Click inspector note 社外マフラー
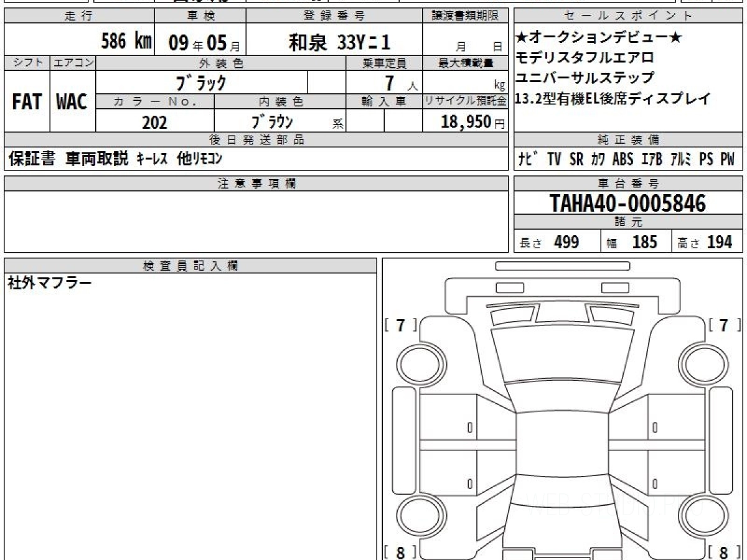This screenshot has height=560, width=747. [x=49, y=283]
